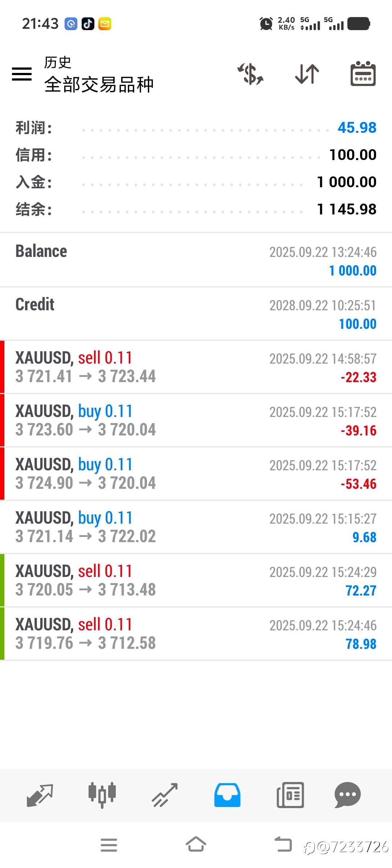
Task: Open the News tab
Action: 290,795
